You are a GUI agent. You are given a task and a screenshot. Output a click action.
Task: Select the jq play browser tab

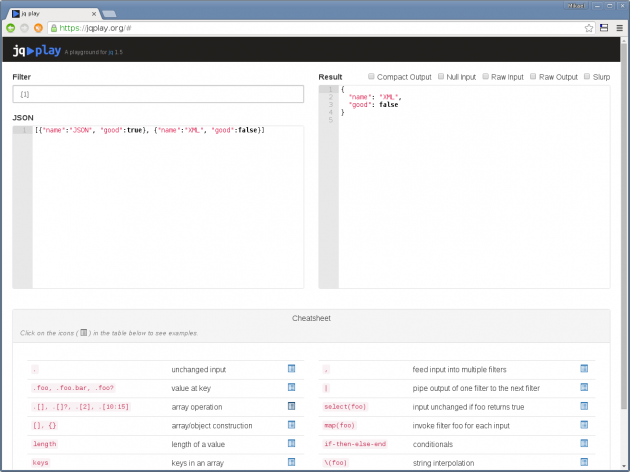52,14
